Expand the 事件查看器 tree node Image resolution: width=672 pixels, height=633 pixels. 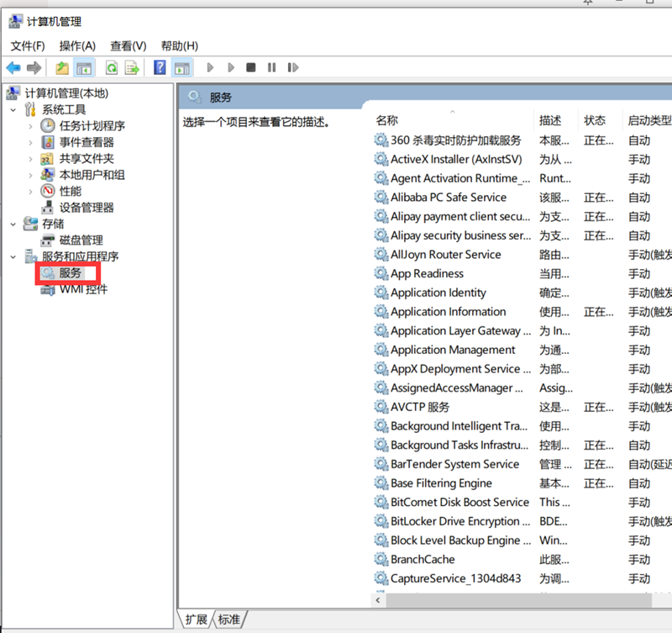[31, 142]
